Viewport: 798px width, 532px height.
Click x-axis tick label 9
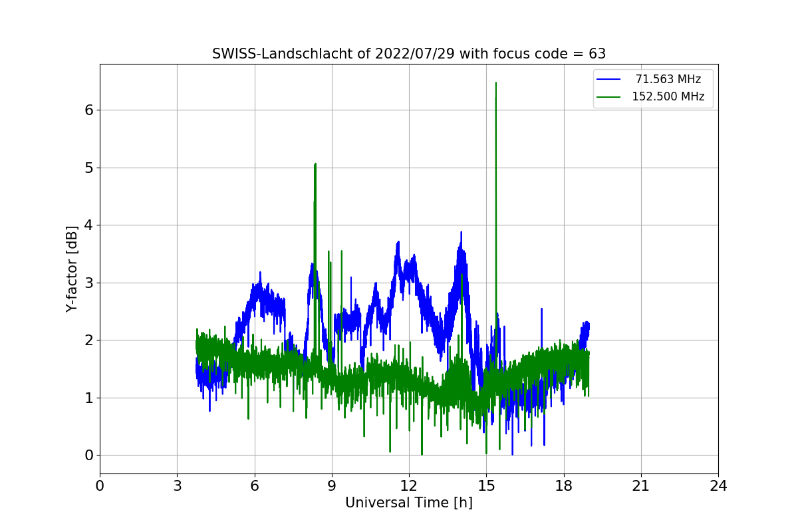click(x=332, y=486)
